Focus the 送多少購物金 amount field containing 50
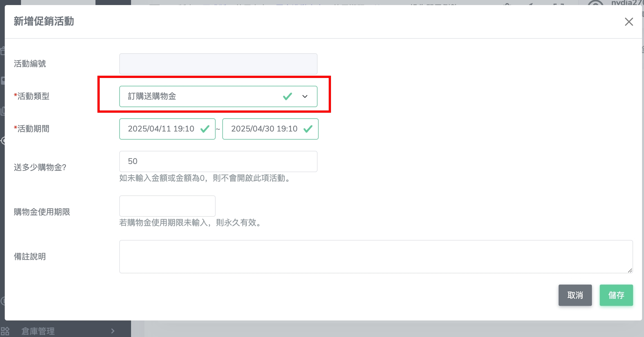 (x=218, y=161)
